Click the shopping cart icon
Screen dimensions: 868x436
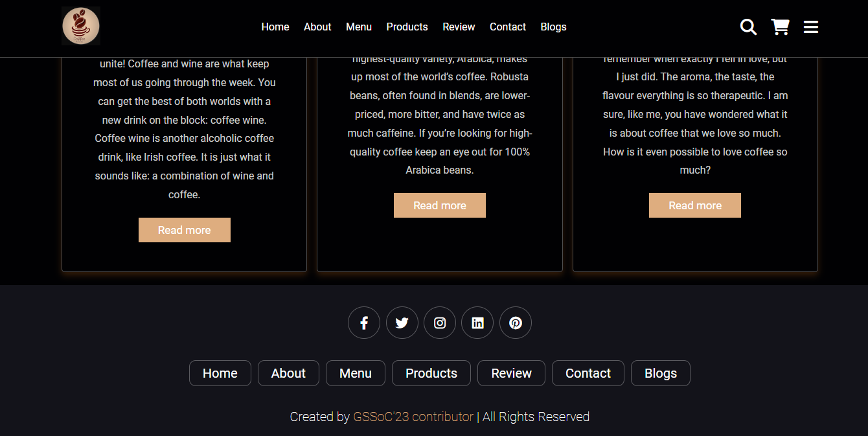coord(780,27)
